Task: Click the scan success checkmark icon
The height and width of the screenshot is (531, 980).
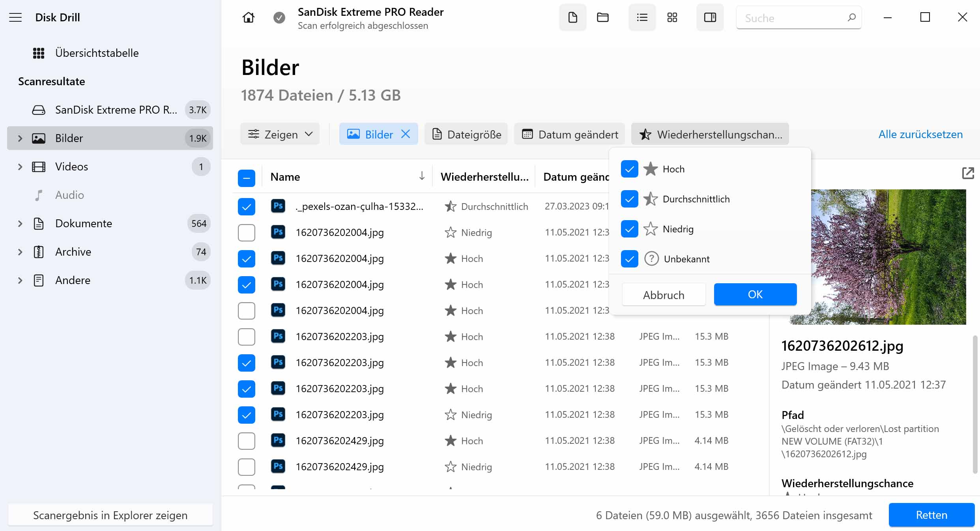Action: coord(279,18)
